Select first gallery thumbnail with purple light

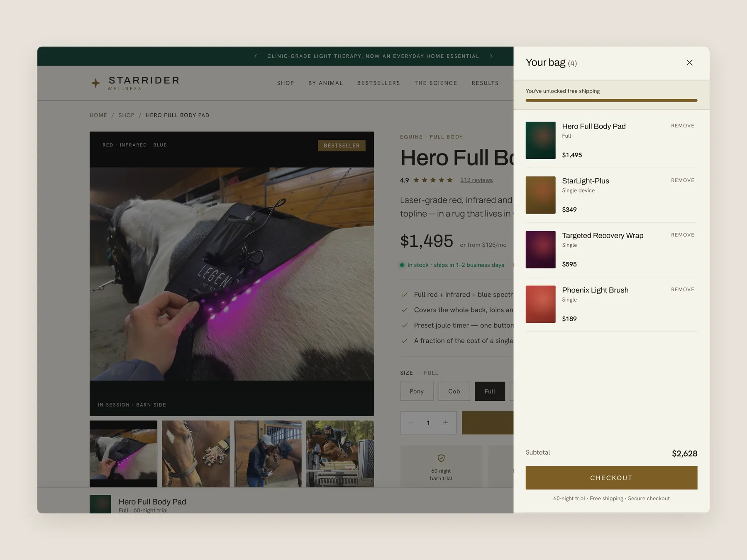[124, 454]
